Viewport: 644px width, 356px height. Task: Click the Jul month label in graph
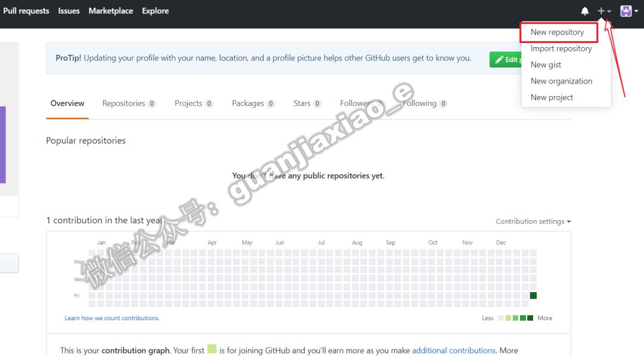321,243
